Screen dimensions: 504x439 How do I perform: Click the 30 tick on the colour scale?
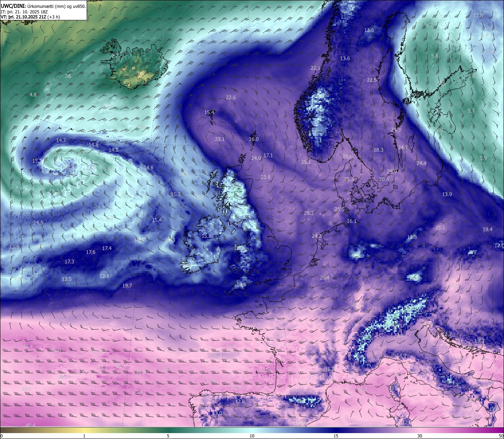[420, 436]
